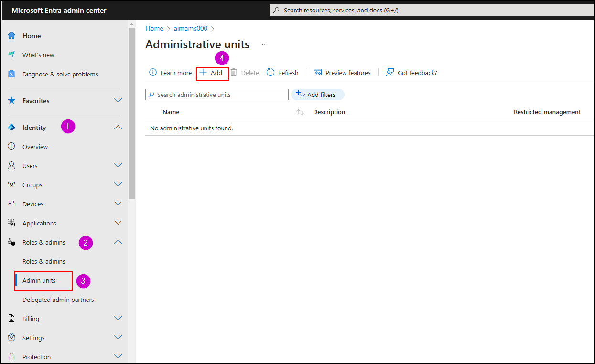The width and height of the screenshot is (595, 364).
Task: Click the Search administrative units field
Action: (216, 94)
